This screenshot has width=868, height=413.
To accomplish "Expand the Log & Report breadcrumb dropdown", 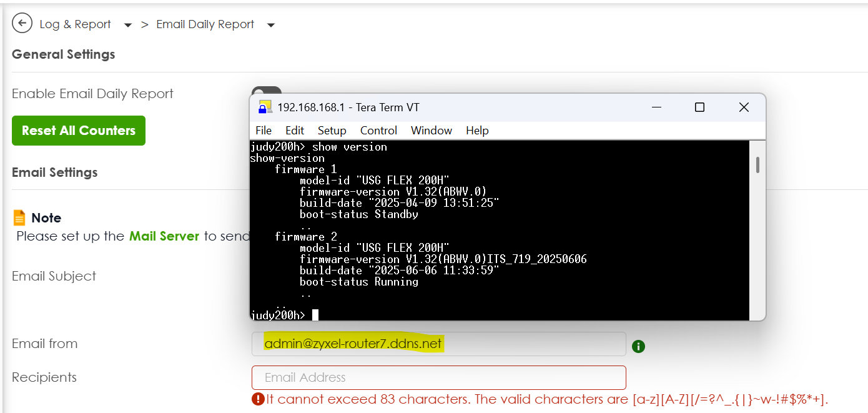I will pyautogui.click(x=128, y=25).
